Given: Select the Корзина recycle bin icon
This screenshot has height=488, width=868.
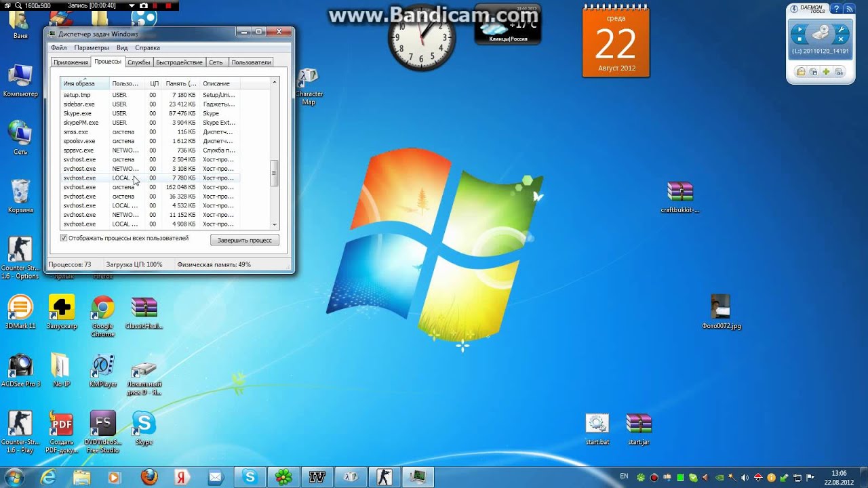Looking at the screenshot, I should tap(20, 196).
